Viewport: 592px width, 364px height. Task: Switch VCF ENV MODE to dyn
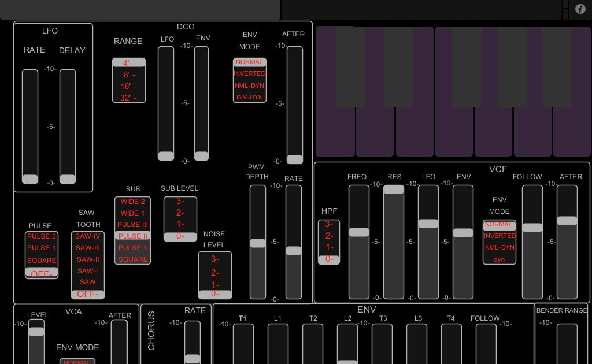(x=499, y=259)
